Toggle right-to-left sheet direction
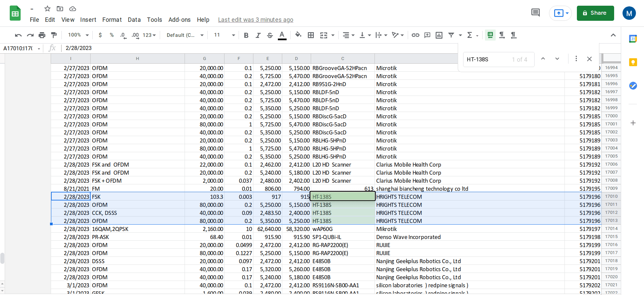 (490, 35)
